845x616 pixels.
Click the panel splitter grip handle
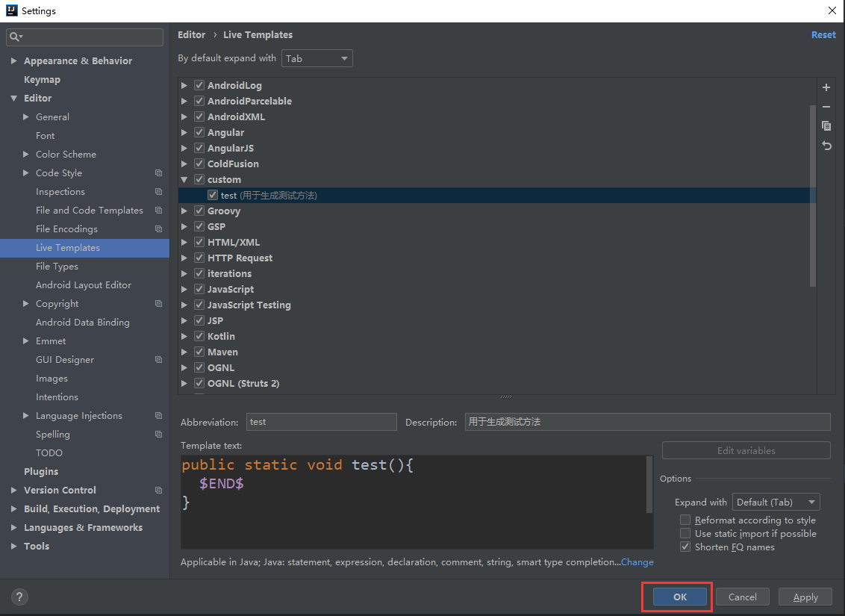point(506,397)
